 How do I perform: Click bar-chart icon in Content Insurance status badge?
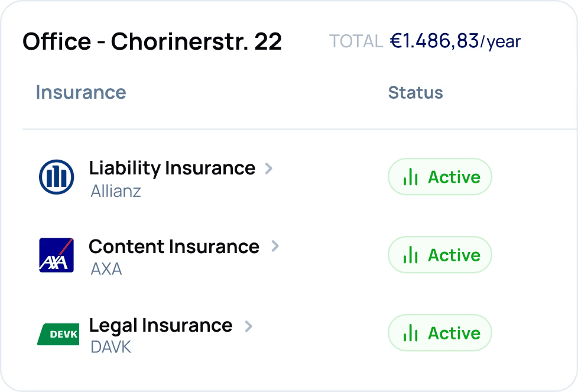pyautogui.click(x=410, y=255)
